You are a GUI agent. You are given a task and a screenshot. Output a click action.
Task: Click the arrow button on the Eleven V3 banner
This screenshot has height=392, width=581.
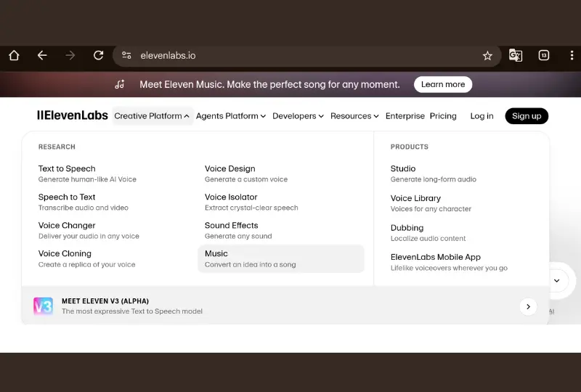pos(528,306)
